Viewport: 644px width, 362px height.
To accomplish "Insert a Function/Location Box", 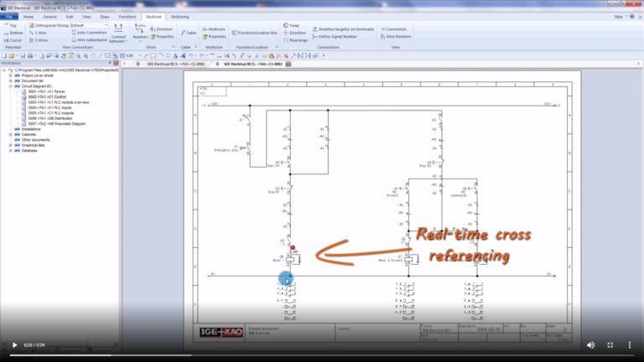I will pyautogui.click(x=255, y=33).
